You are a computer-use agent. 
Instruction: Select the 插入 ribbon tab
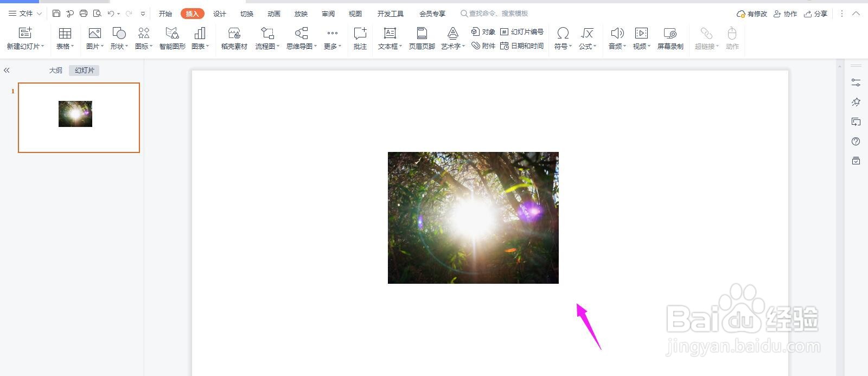192,14
